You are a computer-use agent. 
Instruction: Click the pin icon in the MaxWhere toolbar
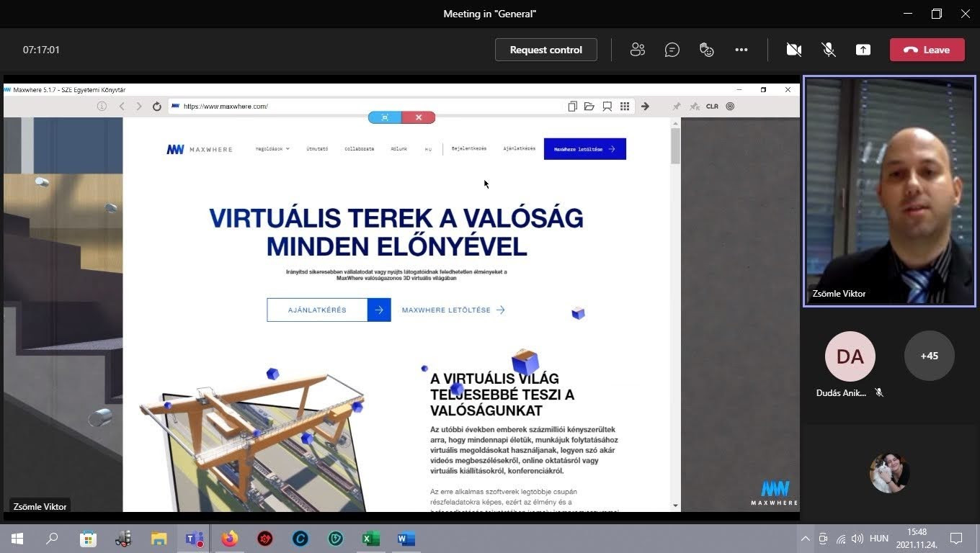(x=676, y=106)
